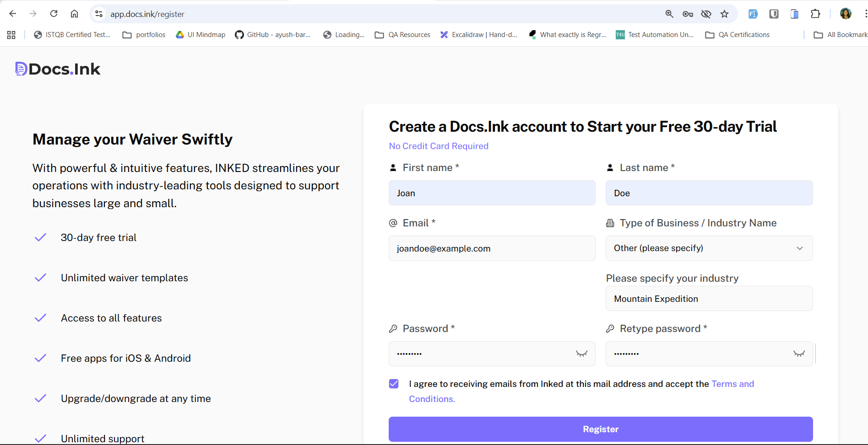Image resolution: width=868 pixels, height=445 pixels.
Task: Open the browser extensions puzzle icon
Action: click(x=815, y=14)
